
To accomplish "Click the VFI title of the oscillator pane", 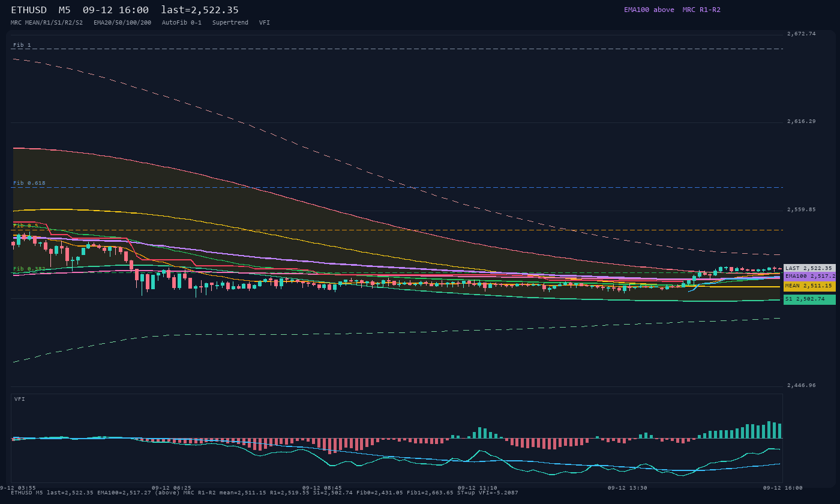I will (20, 399).
